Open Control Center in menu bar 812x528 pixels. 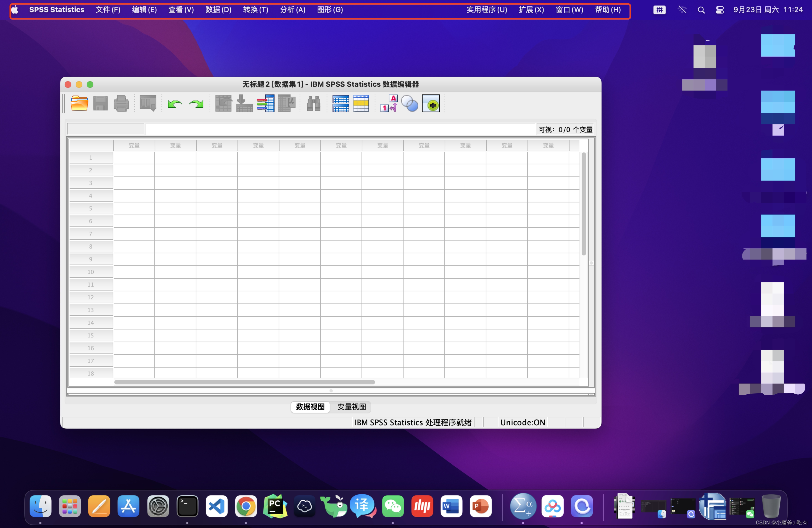[719, 10]
